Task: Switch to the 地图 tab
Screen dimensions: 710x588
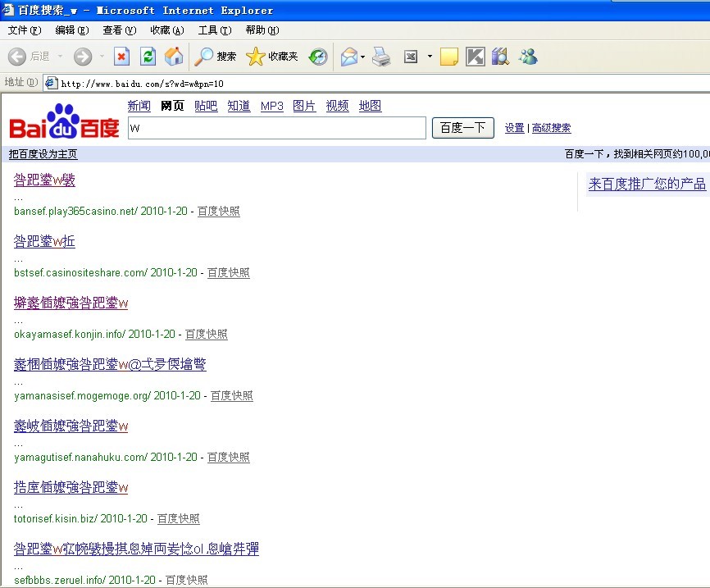Action: [x=370, y=106]
